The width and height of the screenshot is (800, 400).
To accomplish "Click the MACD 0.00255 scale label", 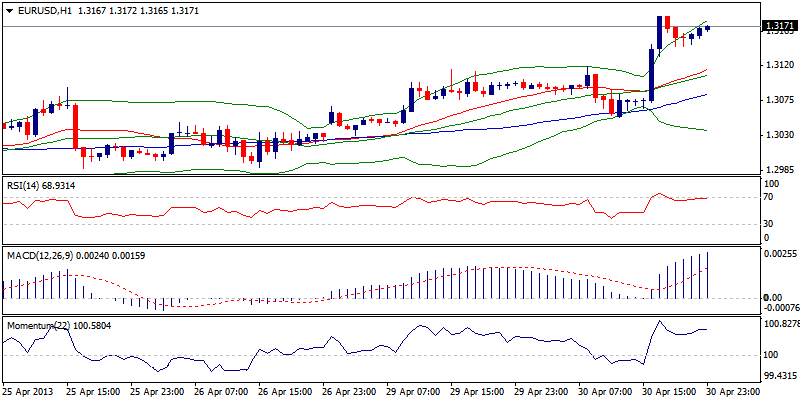I will pos(779,256).
